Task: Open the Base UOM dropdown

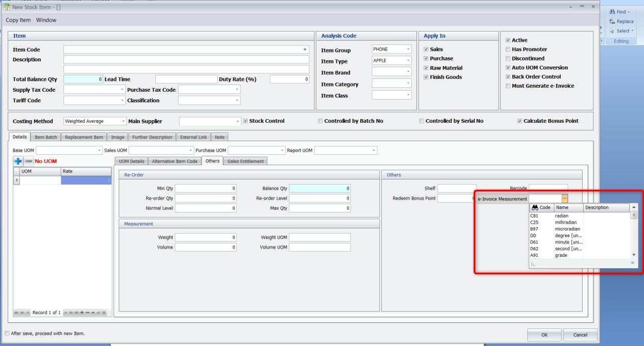Action: (99, 151)
